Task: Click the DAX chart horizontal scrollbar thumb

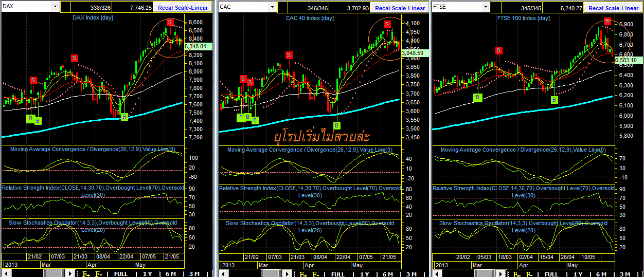Action: [x=54, y=274]
